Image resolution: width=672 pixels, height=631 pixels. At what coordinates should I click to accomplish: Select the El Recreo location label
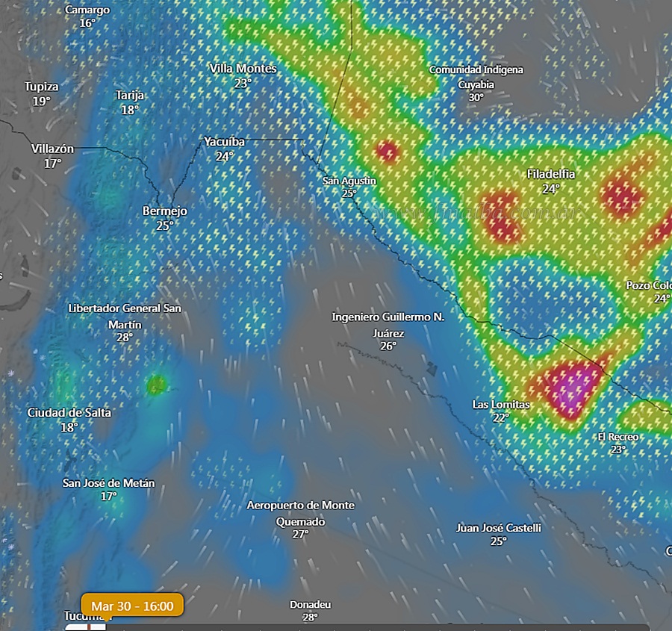617,437
